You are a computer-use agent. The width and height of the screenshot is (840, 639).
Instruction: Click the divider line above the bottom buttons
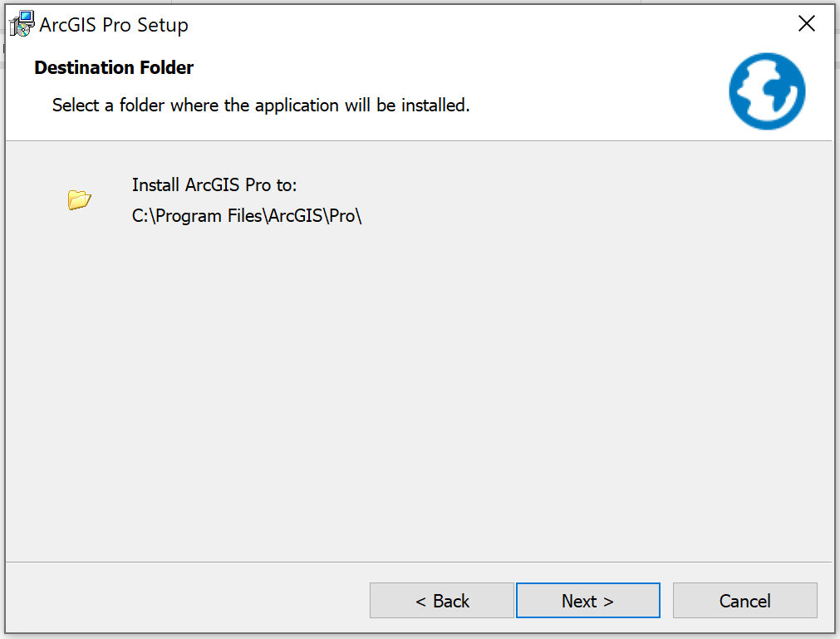415,562
